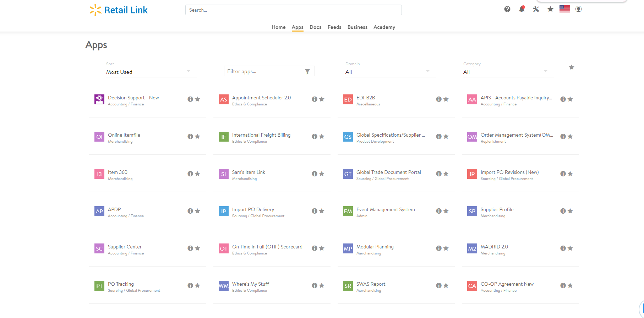
Task: Launch Global Trade Document Portal
Action: 388,172
